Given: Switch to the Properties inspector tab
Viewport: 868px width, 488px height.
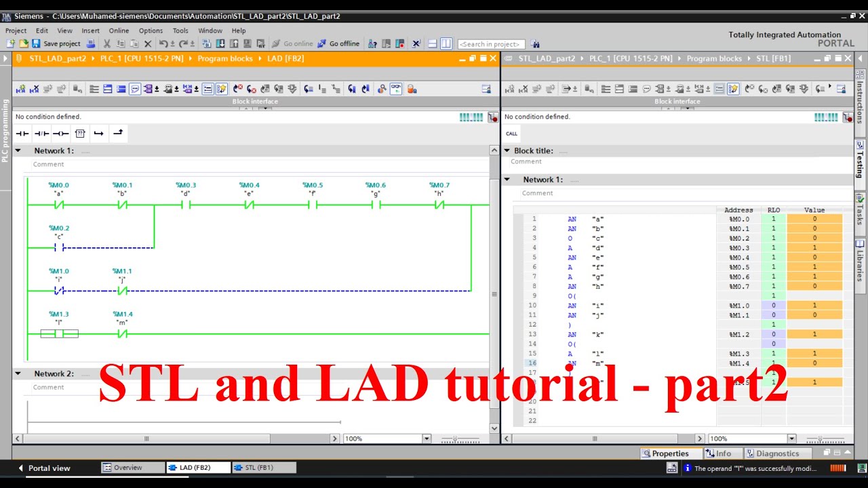Looking at the screenshot, I should [665, 453].
